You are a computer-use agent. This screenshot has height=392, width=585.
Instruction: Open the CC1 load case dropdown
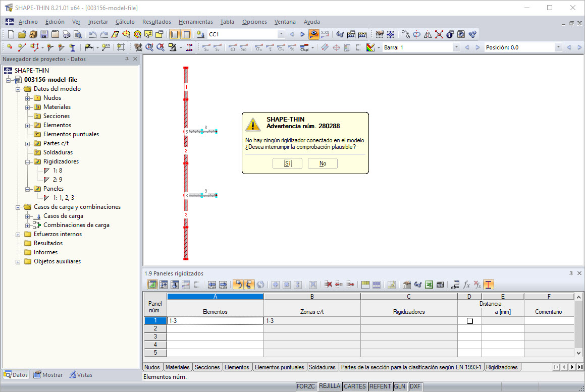[281, 34]
